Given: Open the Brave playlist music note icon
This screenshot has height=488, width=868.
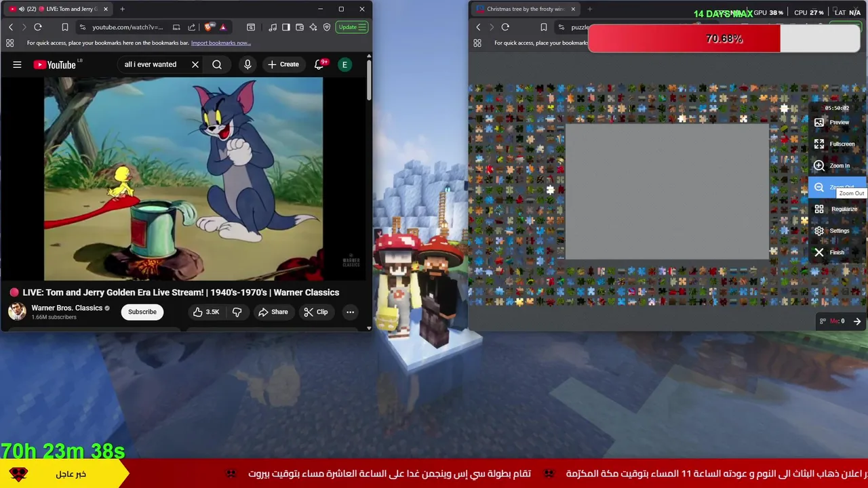Looking at the screenshot, I should 273,27.
